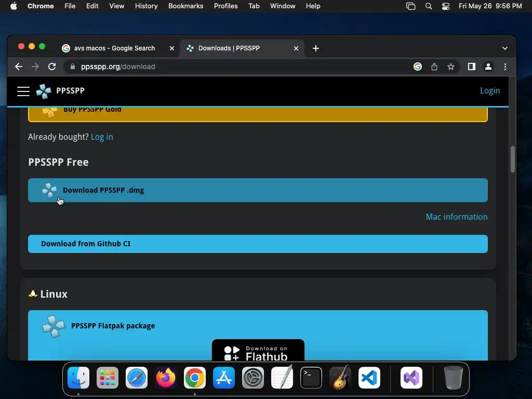Click the date and time in menu bar

point(490,6)
